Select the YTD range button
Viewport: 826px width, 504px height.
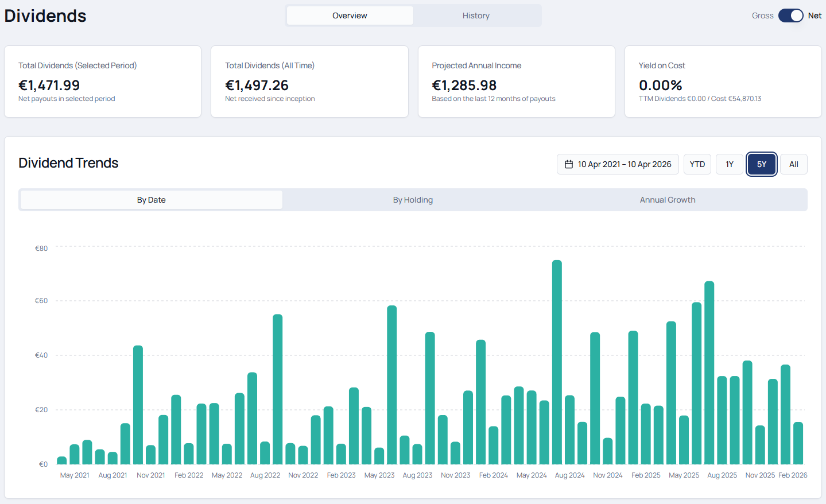(x=697, y=164)
